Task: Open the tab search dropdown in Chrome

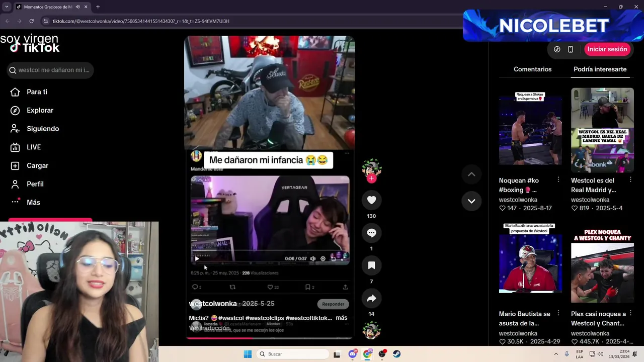Action: tap(7, 7)
